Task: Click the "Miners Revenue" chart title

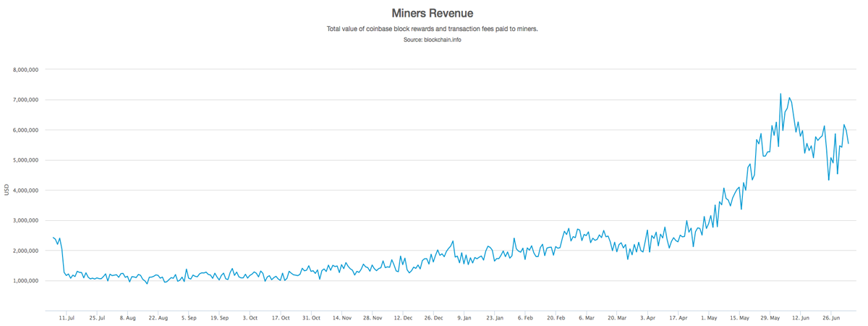Action: 433,13
